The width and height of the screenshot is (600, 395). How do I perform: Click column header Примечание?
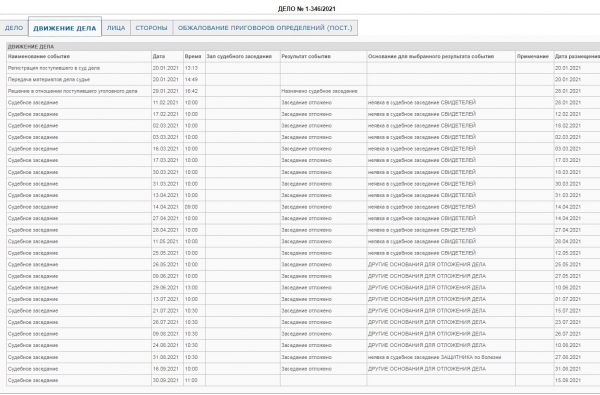click(x=533, y=57)
